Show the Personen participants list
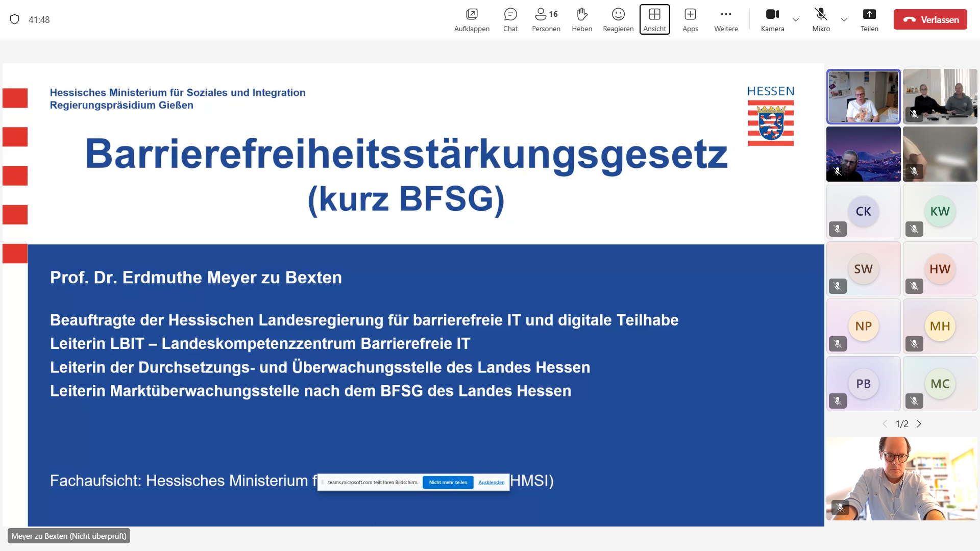This screenshot has height=551, width=980. click(x=546, y=20)
